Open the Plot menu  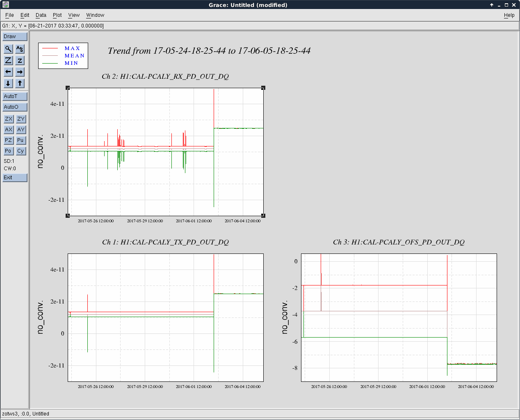click(x=57, y=15)
